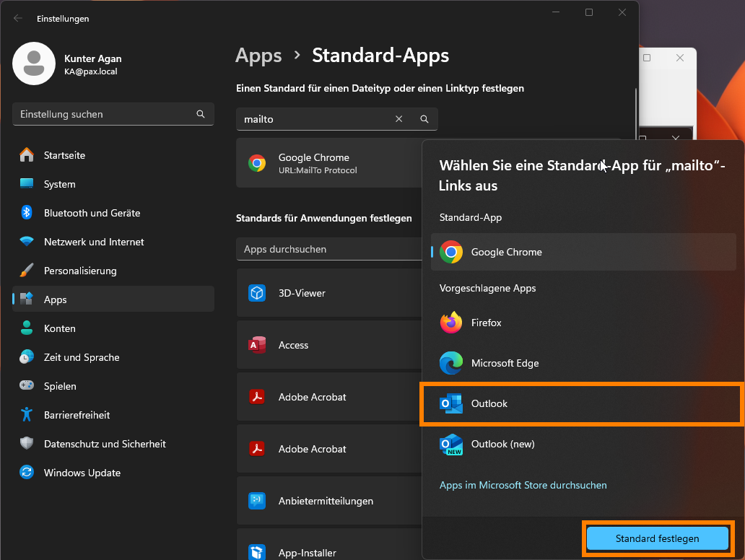The height and width of the screenshot is (560, 745).
Task: Open Kunter Agan's profile avatar
Action: coord(34,64)
